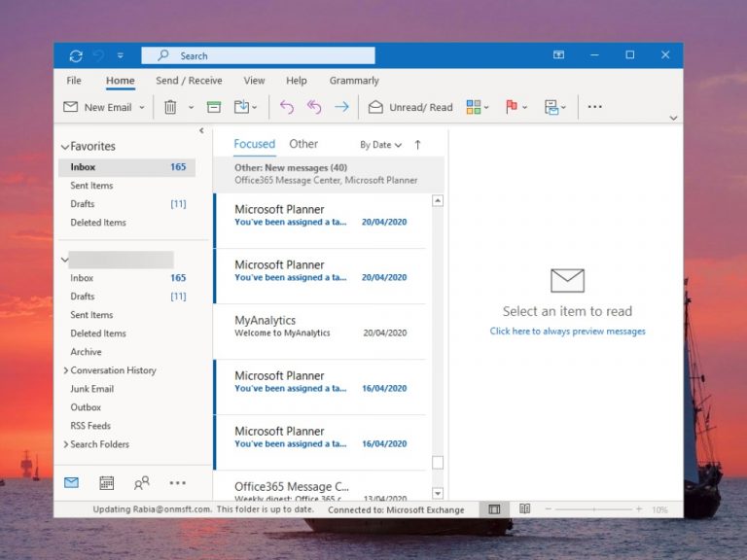Open the New Email dropdown arrow

tap(142, 108)
